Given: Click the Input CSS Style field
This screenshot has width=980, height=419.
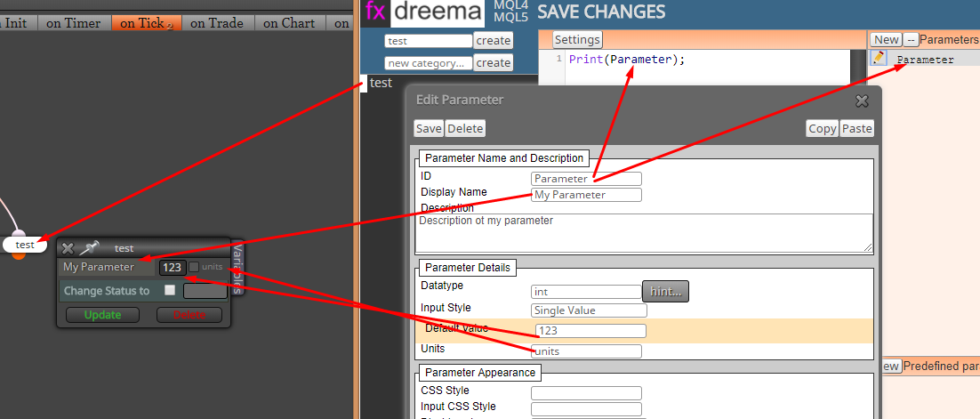Looking at the screenshot, I should pos(586,409).
